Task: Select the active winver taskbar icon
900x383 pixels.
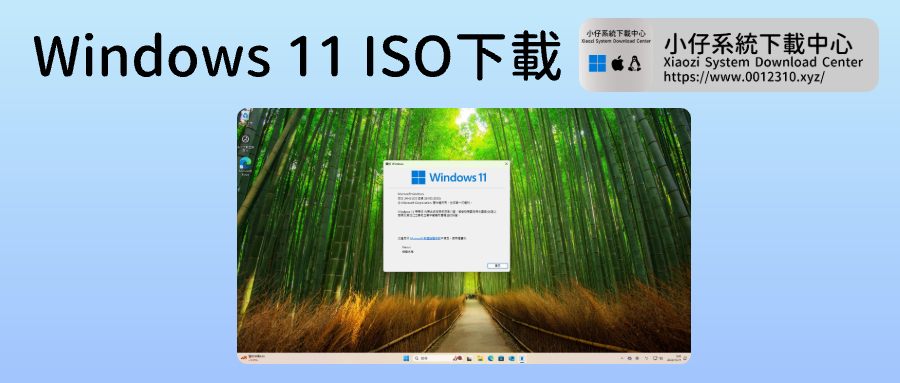Action: [x=522, y=358]
